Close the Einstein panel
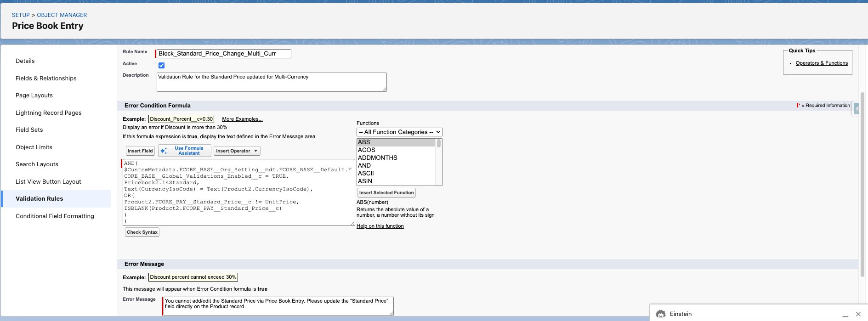Viewport: 868px width, 321px height. [x=858, y=314]
